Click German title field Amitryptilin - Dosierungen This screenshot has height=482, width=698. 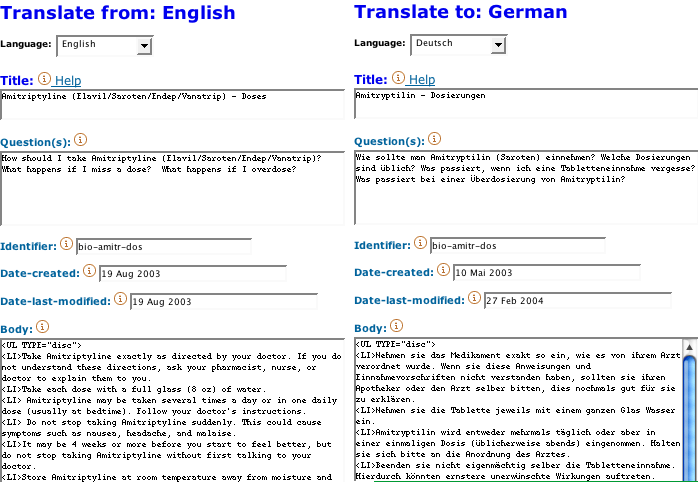coord(526,104)
